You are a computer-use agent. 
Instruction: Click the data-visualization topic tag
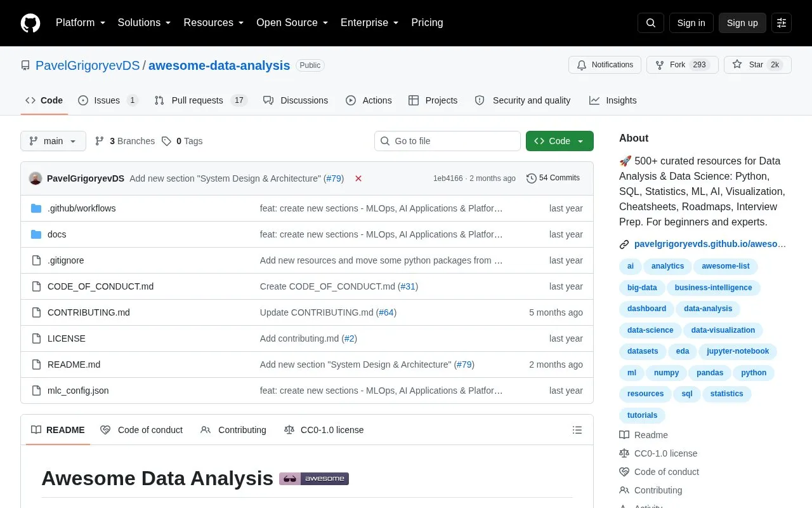(723, 330)
